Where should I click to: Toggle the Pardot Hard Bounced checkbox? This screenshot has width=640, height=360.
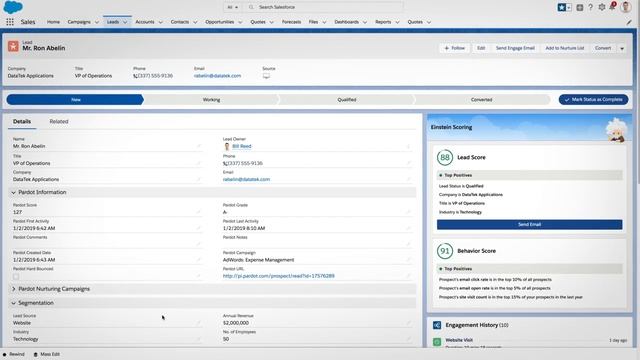coord(16,276)
